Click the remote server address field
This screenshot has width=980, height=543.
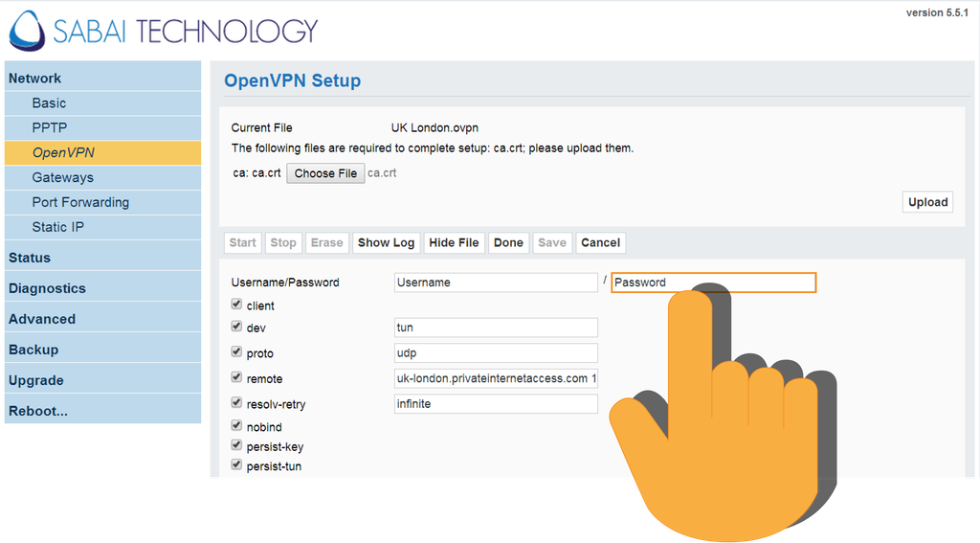pos(496,378)
